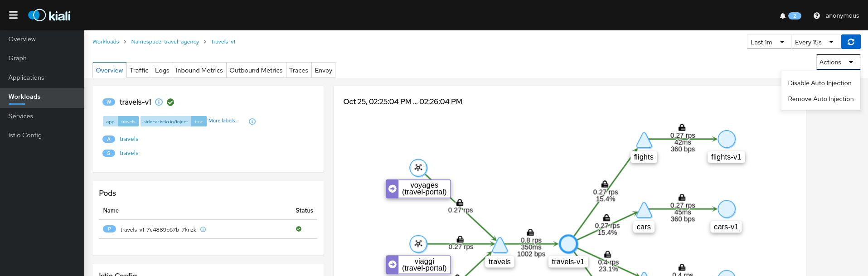Choose Remove Auto Injection

tap(820, 99)
